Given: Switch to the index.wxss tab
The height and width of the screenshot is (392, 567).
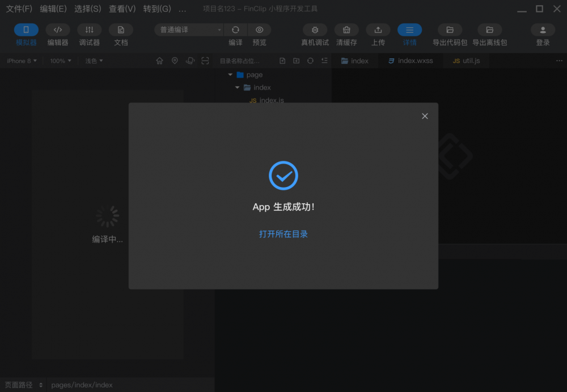Looking at the screenshot, I should pyautogui.click(x=411, y=61).
